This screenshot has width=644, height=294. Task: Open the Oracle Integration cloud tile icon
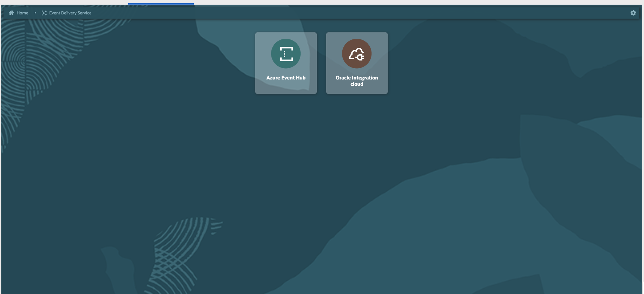[x=357, y=53]
